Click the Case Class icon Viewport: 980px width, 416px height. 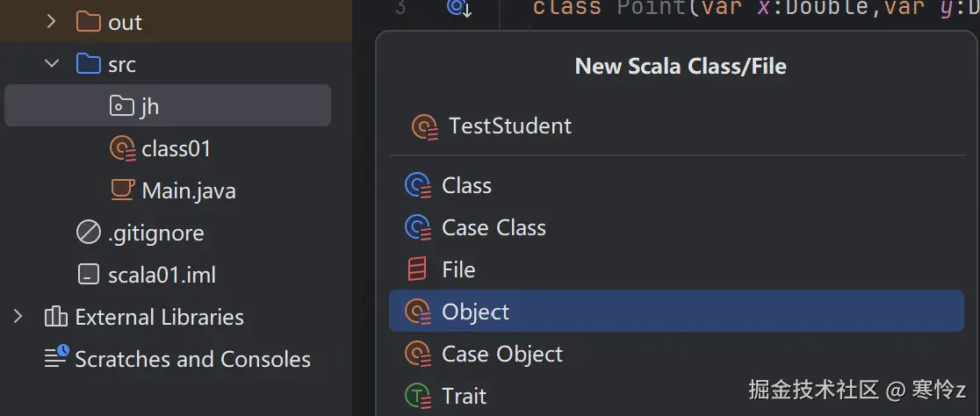tap(417, 228)
